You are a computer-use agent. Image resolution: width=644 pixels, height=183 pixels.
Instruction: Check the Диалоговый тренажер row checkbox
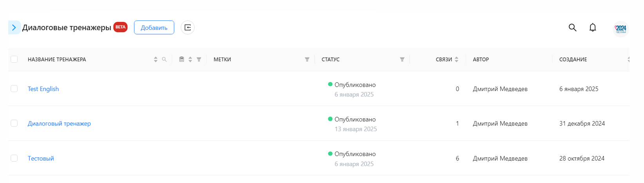click(14, 123)
